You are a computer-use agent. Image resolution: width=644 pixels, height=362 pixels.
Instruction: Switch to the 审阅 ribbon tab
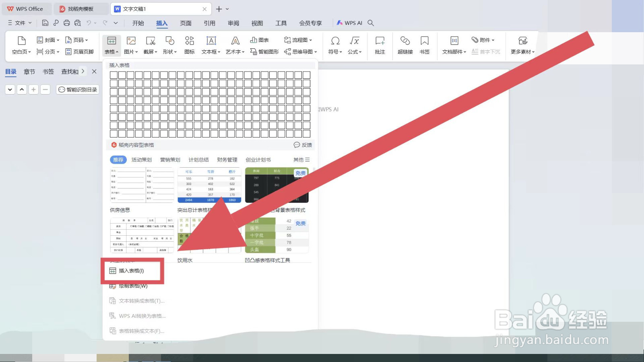point(233,23)
